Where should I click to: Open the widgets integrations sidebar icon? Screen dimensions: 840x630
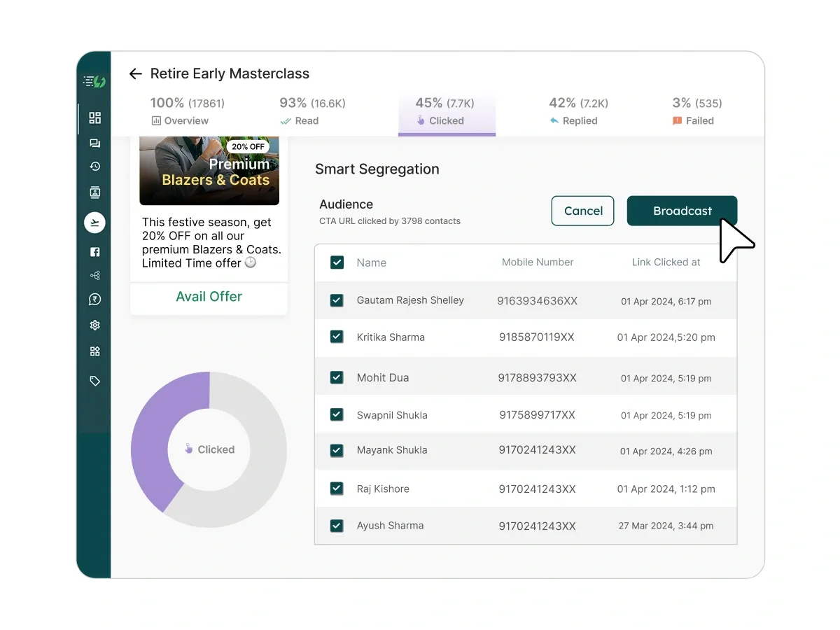(x=95, y=351)
